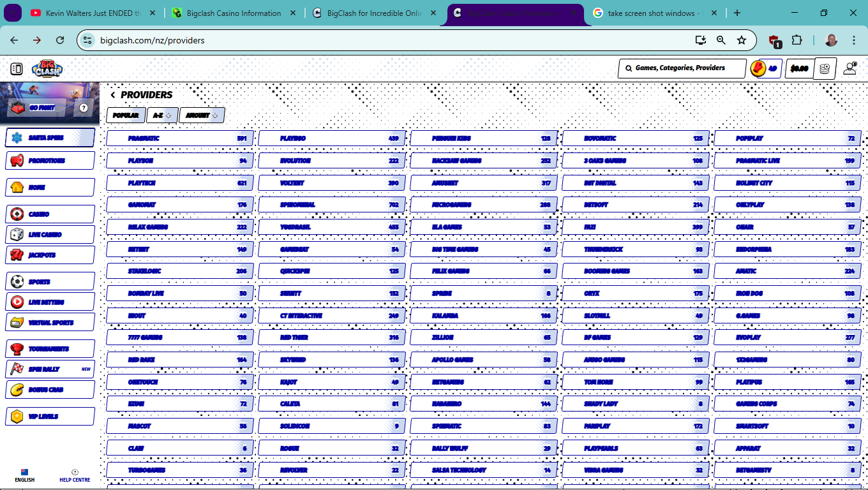Click the question mark beside Go Fight
Image resolution: width=868 pixels, height=490 pixels.
84,108
